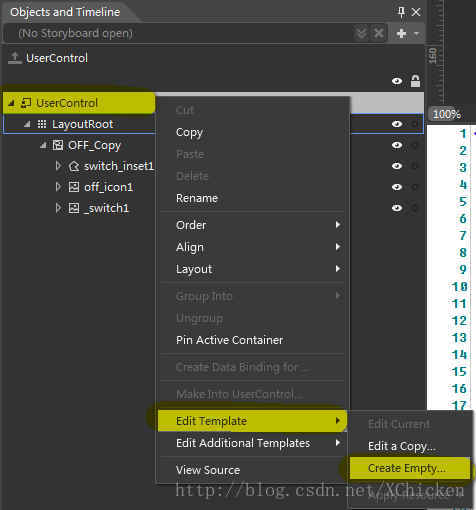Collapse the UserControl tree node
The width and height of the screenshot is (476, 510).
[x=12, y=103]
